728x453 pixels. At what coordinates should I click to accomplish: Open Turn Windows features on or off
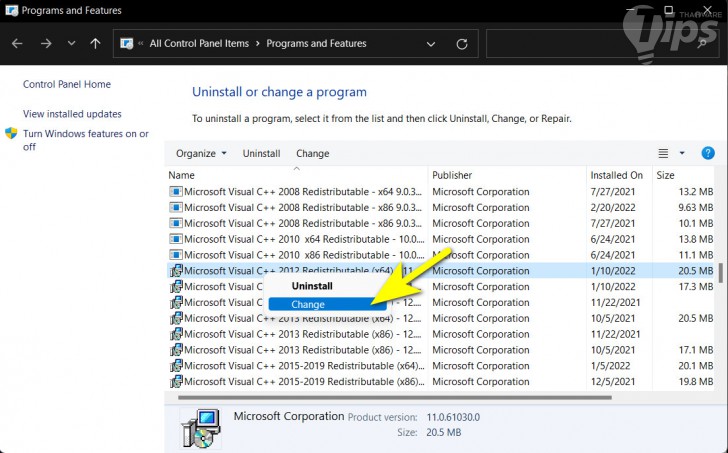[86, 140]
